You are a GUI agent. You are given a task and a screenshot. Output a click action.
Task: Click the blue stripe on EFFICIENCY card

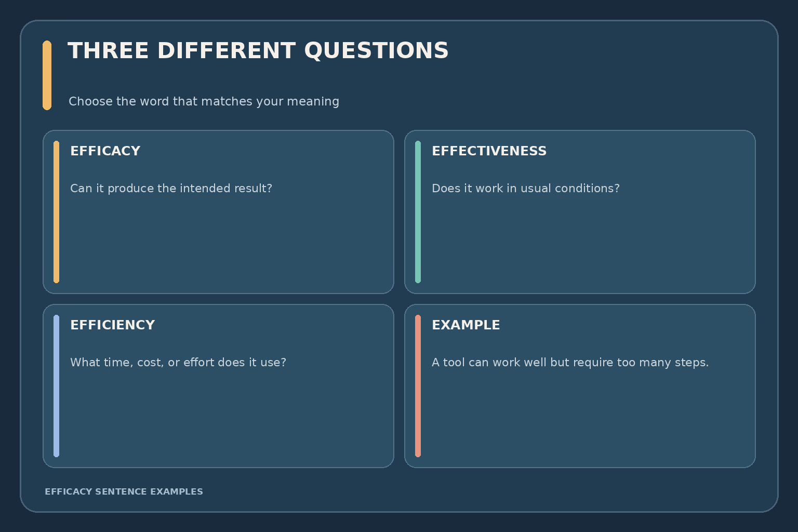56,386
